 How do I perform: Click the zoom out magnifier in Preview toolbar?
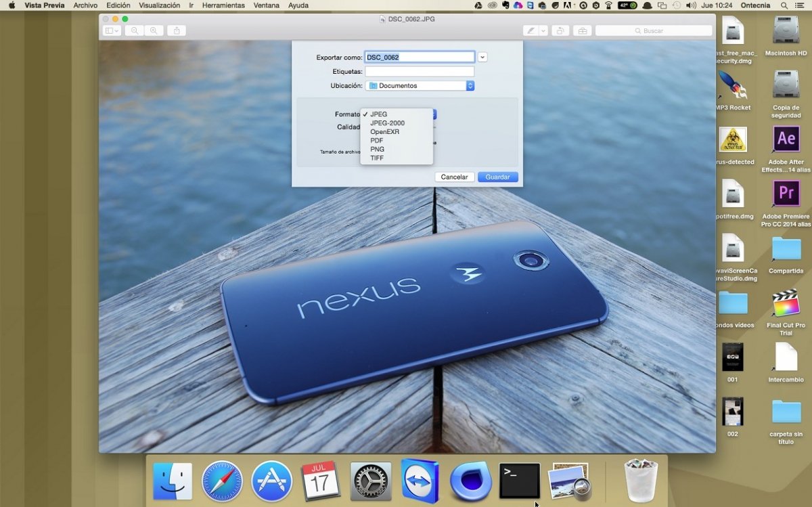pyautogui.click(x=135, y=30)
